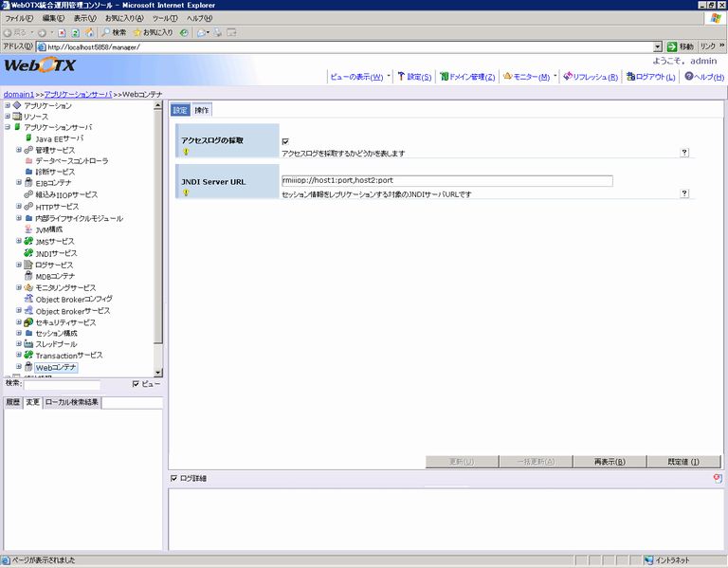This screenshot has height=568, width=728.
Task: Click the IE search magnifier toolbar icon
Action: point(106,32)
